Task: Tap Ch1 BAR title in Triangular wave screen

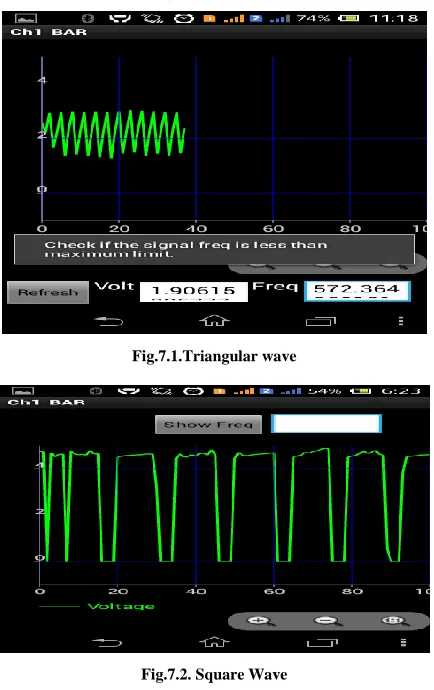Action: tap(48, 32)
